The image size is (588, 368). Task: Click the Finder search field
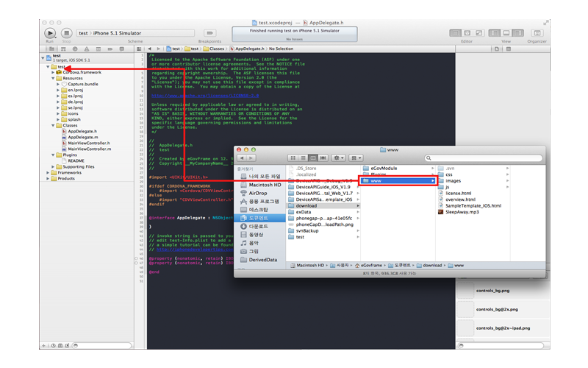(484, 158)
